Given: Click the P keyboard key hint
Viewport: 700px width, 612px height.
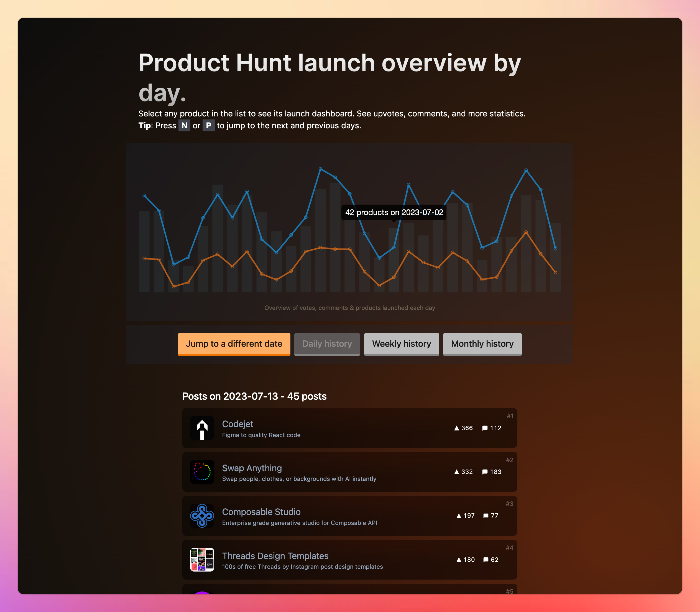Looking at the screenshot, I should (208, 126).
